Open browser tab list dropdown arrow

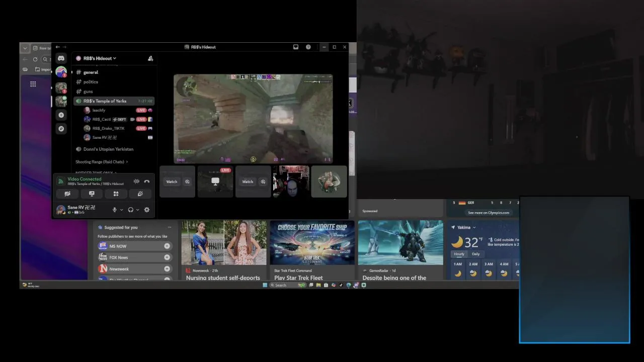click(x=25, y=48)
